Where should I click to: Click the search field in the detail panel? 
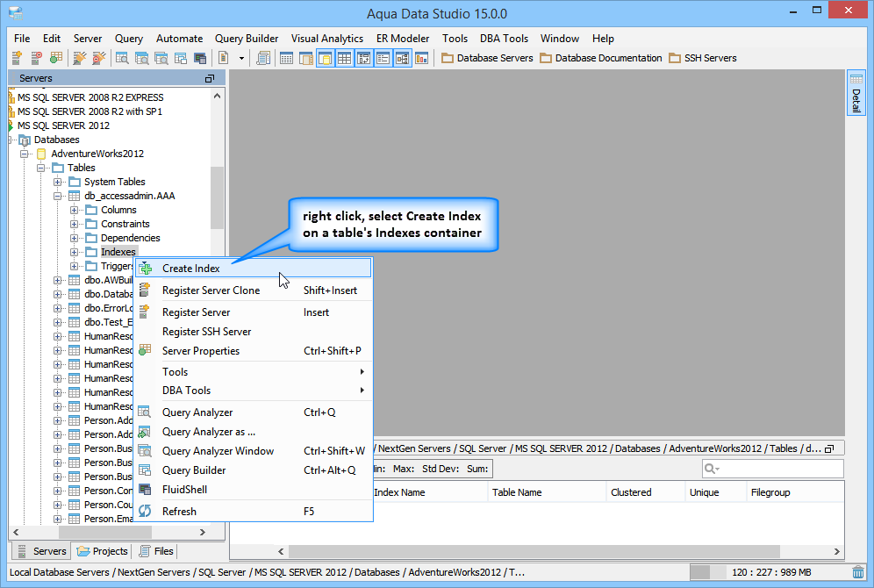coord(772,469)
